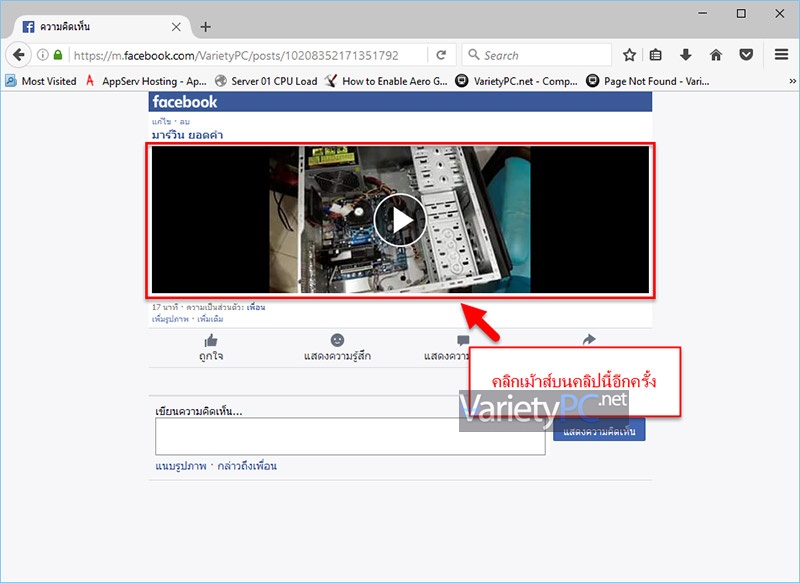800x583 pixels.
Task: Click the Firefox search field
Action: click(536, 55)
